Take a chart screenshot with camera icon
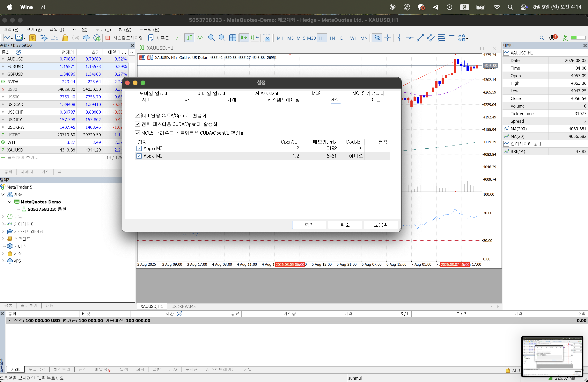The image size is (588, 382). [x=267, y=38]
